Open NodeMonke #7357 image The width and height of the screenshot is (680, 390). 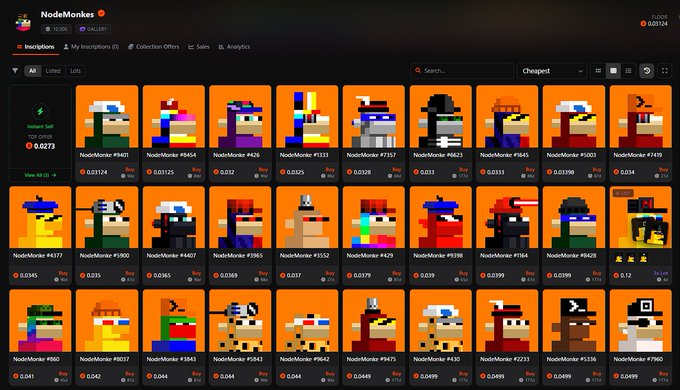click(x=373, y=116)
